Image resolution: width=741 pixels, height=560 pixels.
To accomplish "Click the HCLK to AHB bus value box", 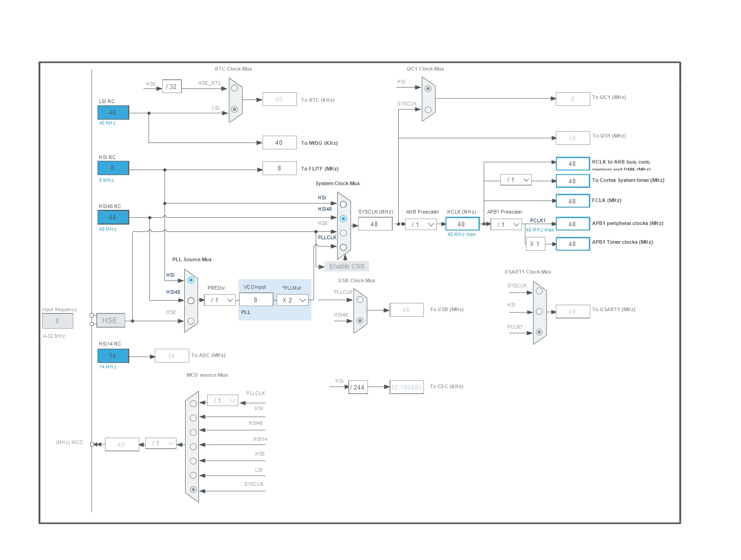I will pos(573,164).
